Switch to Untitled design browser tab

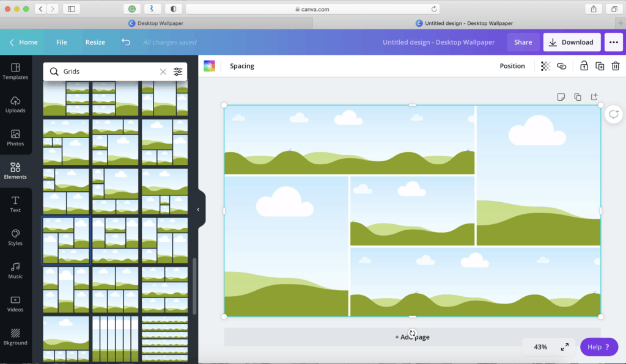click(464, 23)
